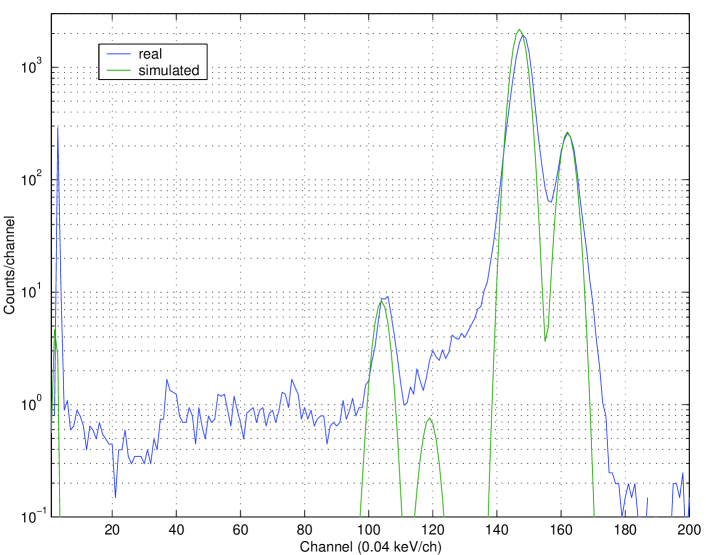Click x-axis tick label 140
706x555 pixels.
coord(497,529)
